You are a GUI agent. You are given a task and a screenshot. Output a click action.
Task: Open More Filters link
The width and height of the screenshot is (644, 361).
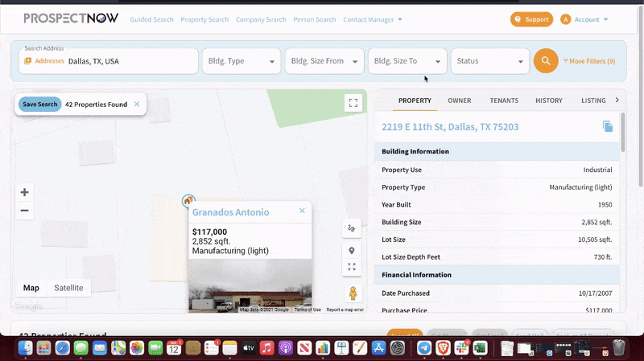click(x=589, y=61)
